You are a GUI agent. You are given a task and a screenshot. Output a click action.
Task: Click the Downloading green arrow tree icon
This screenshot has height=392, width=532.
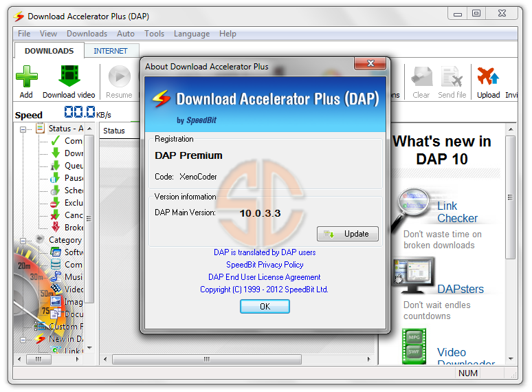[55, 153]
